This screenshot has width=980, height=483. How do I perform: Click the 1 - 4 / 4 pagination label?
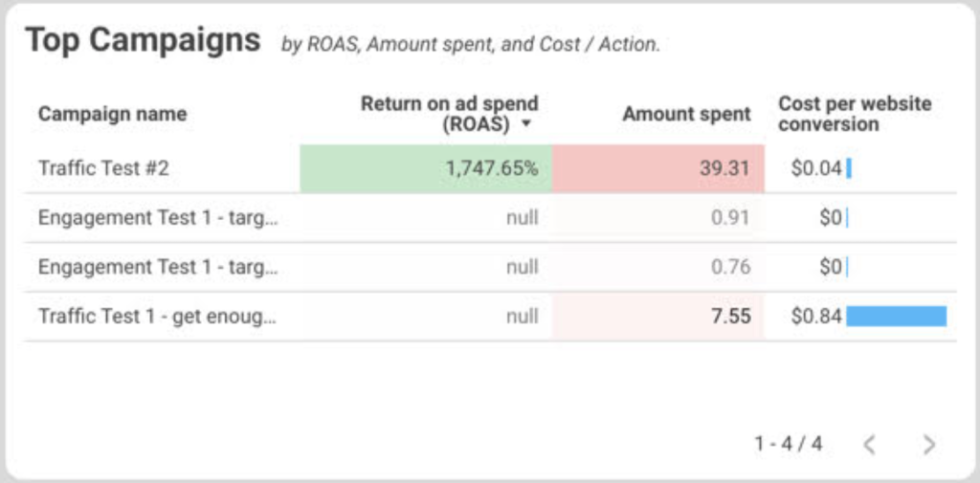click(x=788, y=444)
